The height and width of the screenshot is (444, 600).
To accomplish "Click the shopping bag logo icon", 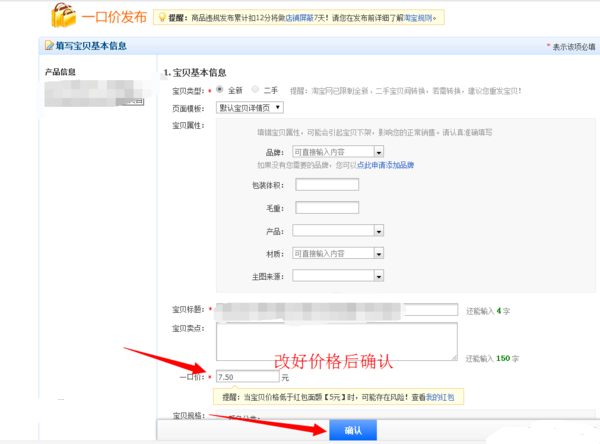I will click(x=63, y=15).
